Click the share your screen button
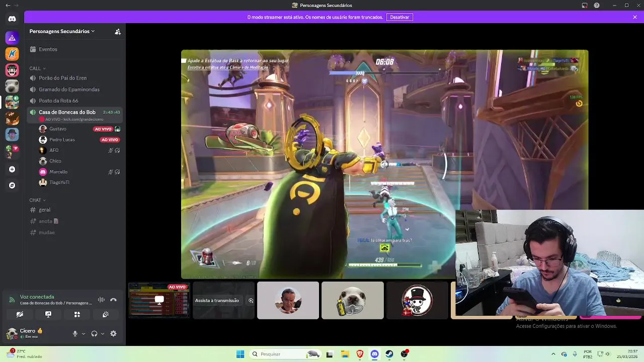 tap(48, 314)
